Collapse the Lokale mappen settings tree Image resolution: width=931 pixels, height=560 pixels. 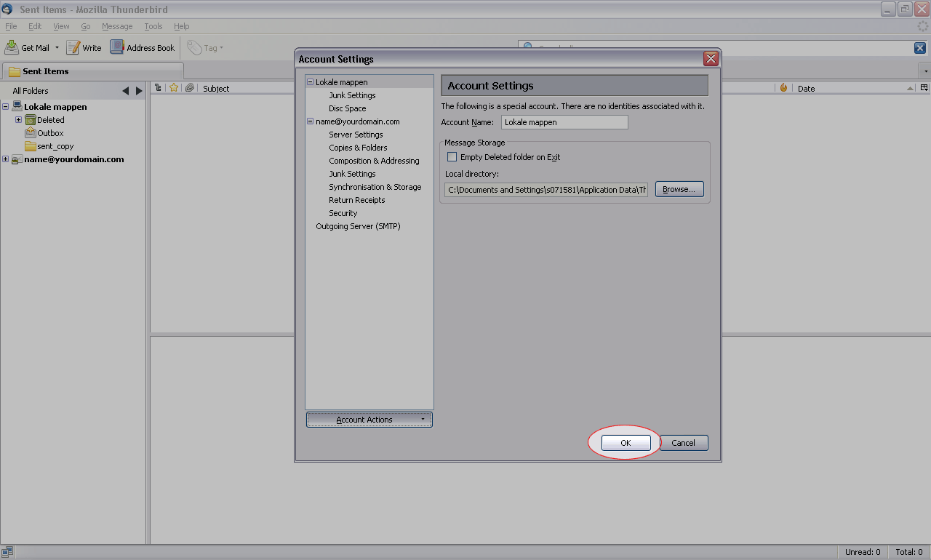pyautogui.click(x=310, y=82)
